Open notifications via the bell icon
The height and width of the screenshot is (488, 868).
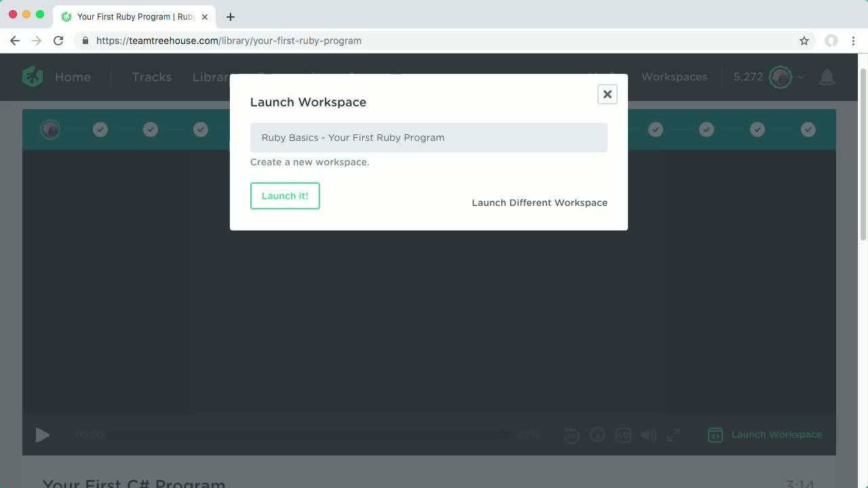click(827, 77)
